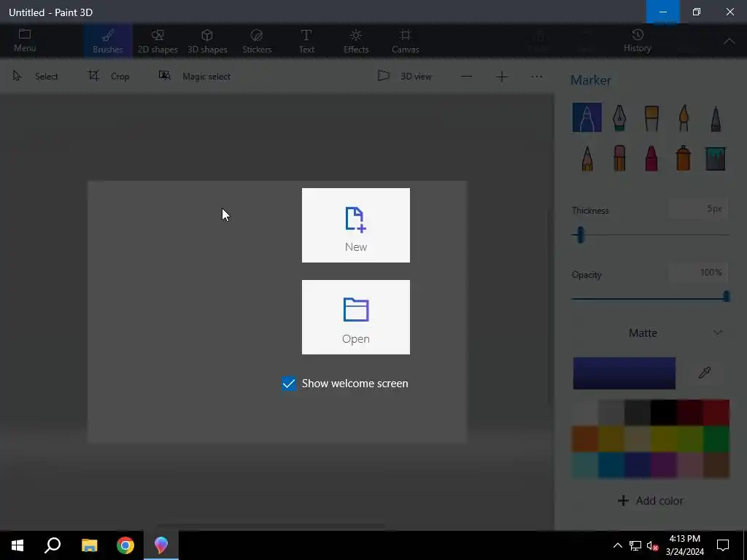This screenshot has width=747, height=560.
Task: Open the three-dots more options menu
Action: (x=537, y=77)
